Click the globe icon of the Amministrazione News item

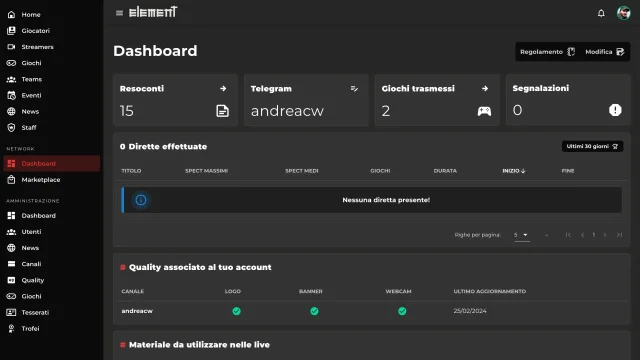tap(11, 248)
